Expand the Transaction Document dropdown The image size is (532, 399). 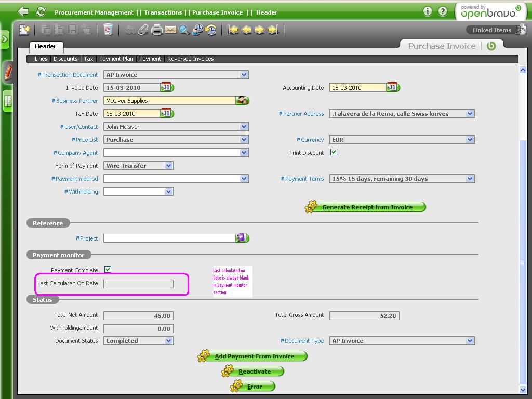[244, 75]
